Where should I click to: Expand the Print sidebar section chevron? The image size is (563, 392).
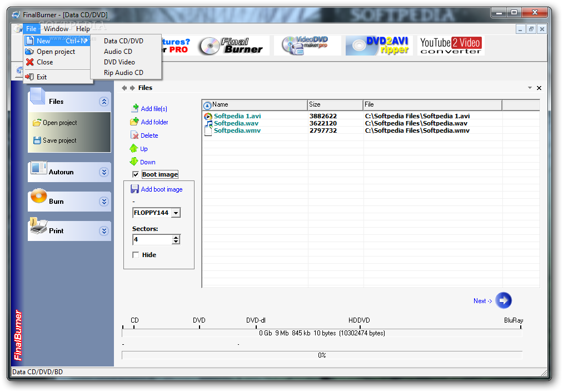104,231
